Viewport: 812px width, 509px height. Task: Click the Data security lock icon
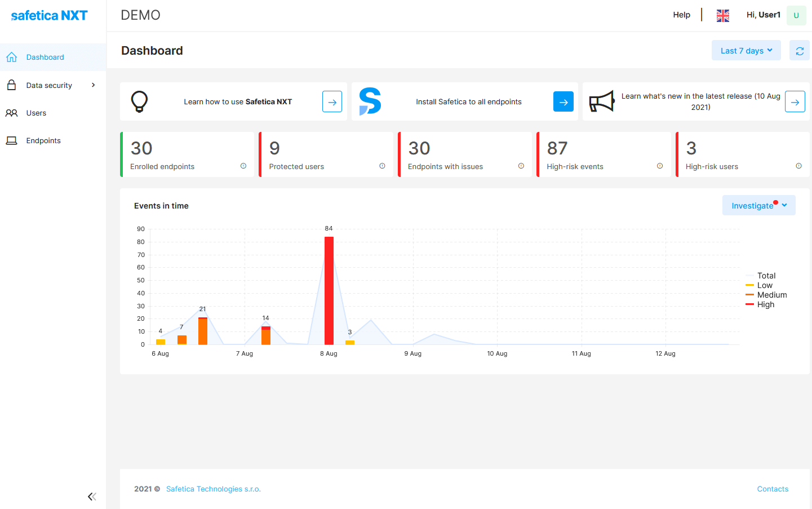[11, 85]
